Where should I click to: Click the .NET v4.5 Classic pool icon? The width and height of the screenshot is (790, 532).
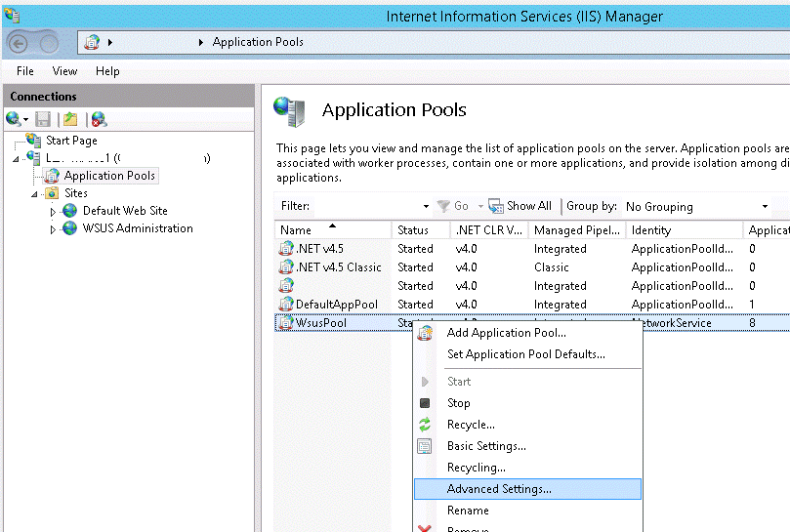[x=286, y=267]
